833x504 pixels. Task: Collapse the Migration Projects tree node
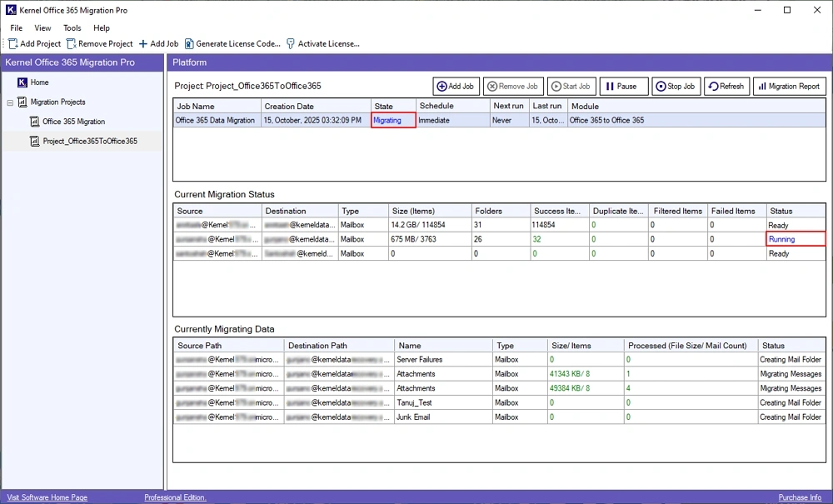pos(10,102)
